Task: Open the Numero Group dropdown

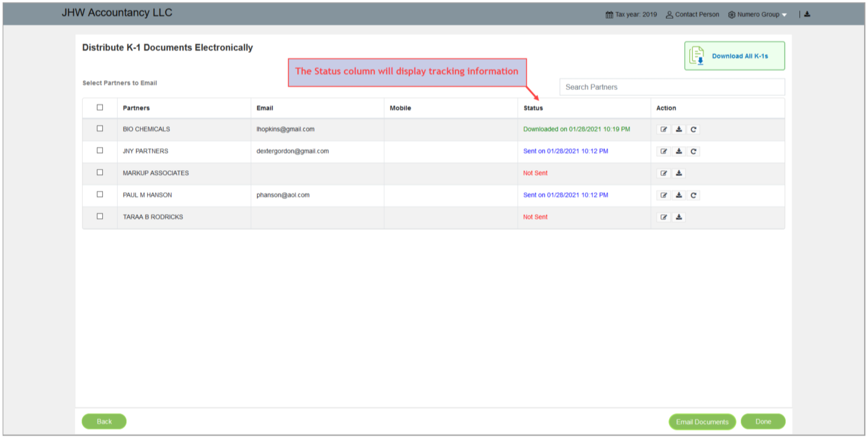Action: pyautogui.click(x=758, y=14)
